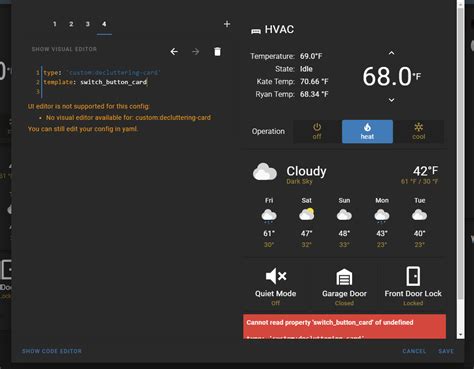Click Saturday partly cloudy forecast icon

[x=307, y=215]
